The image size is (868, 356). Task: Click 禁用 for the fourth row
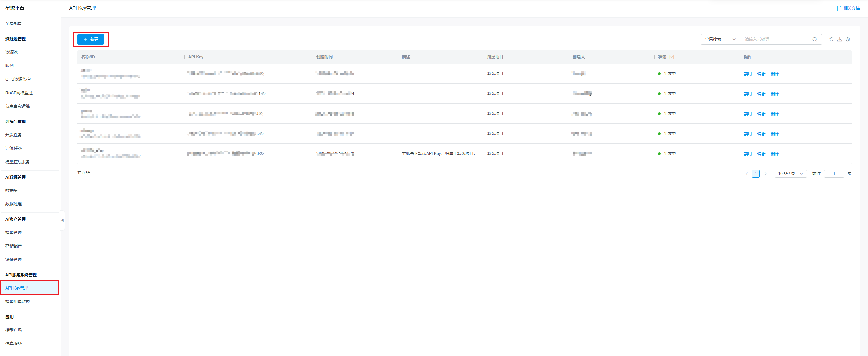[748, 134]
